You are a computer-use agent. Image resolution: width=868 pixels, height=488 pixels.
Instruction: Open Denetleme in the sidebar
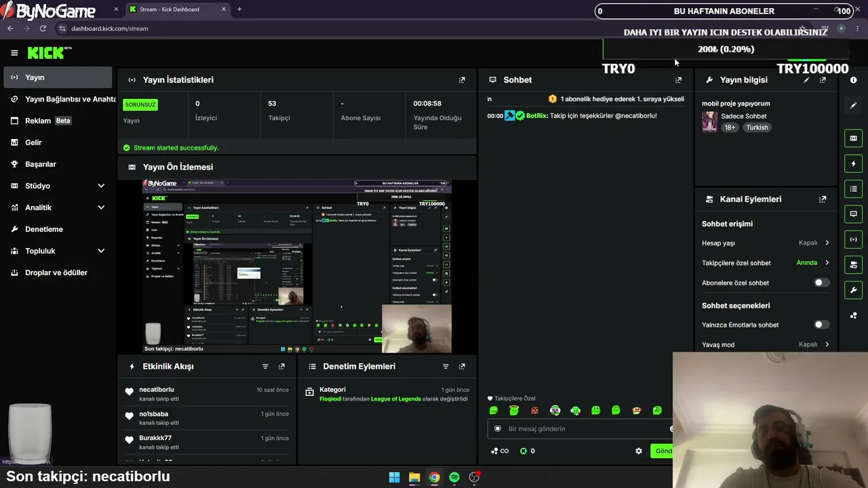58,229
